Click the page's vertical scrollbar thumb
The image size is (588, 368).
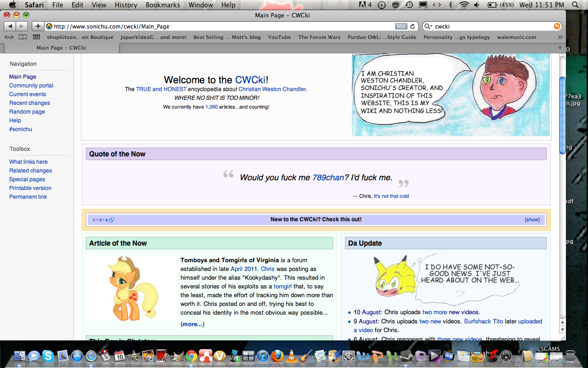coord(562,115)
